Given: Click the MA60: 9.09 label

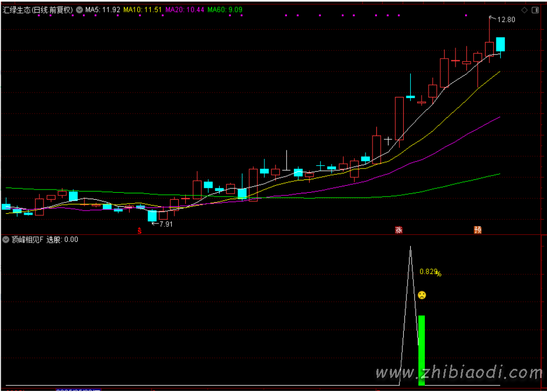Looking at the screenshot, I should [x=225, y=10].
